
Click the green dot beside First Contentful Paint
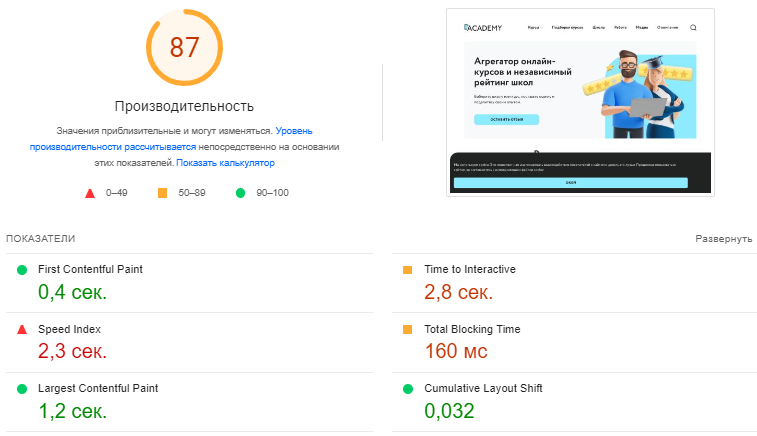[x=22, y=270]
